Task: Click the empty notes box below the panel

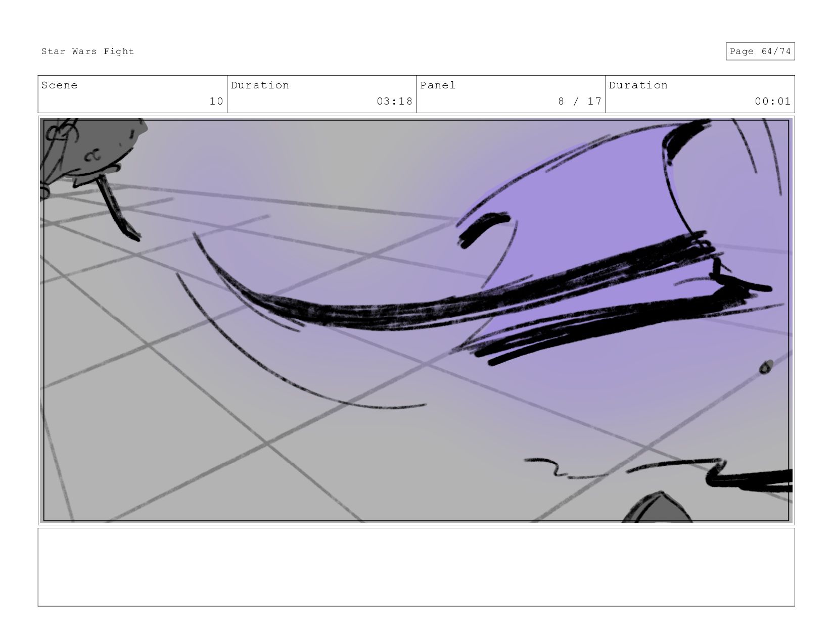Action: click(x=416, y=567)
